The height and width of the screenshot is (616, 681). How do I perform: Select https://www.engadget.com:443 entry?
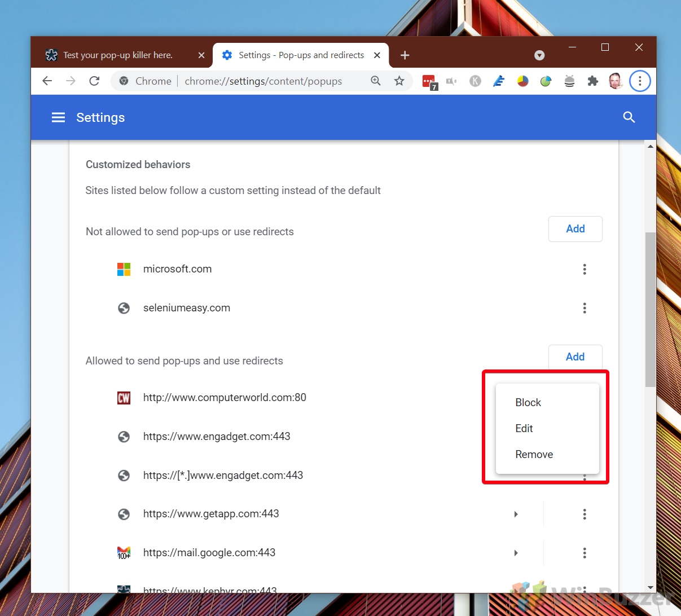click(217, 437)
